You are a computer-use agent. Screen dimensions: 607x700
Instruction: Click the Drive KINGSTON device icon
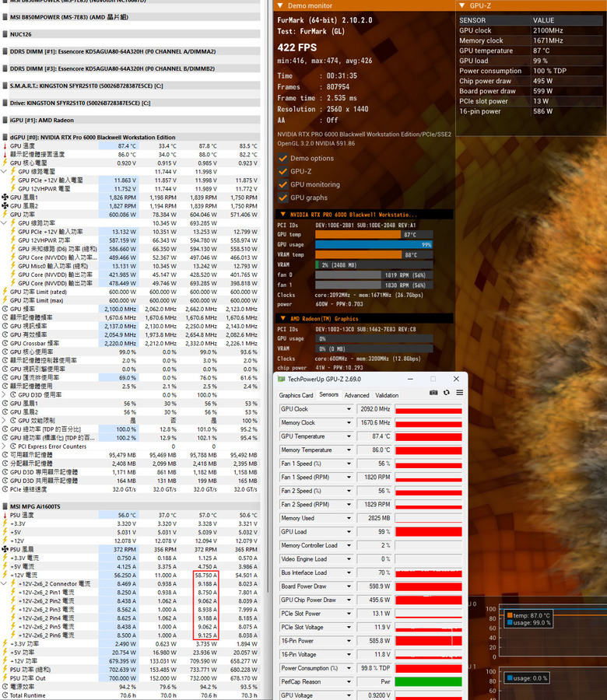[x=5, y=103]
